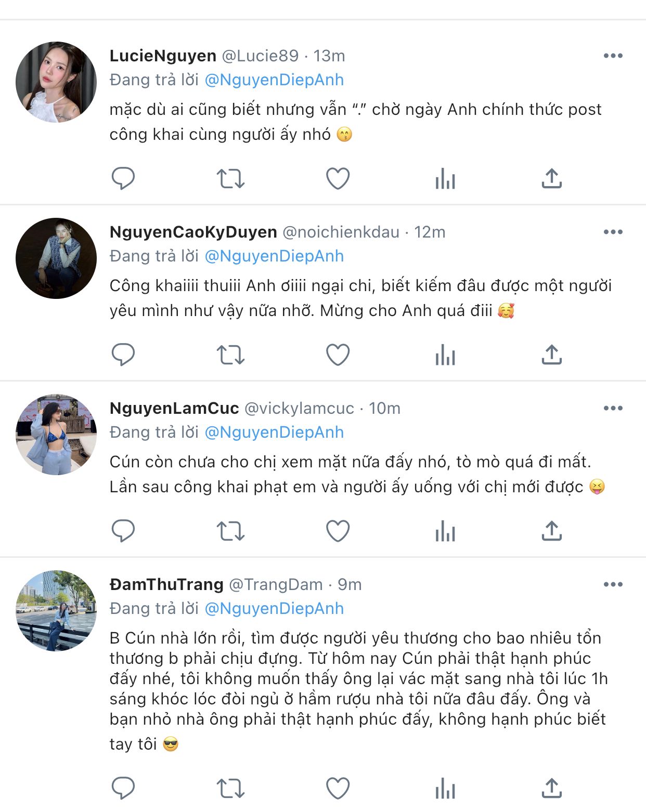
Task: View analytics for ĐamThuTrang's tweet
Action: [x=445, y=789]
